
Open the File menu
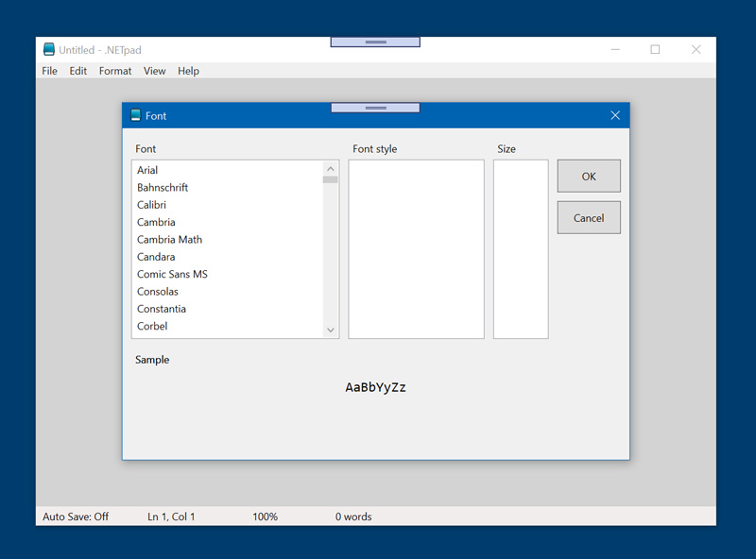50,71
